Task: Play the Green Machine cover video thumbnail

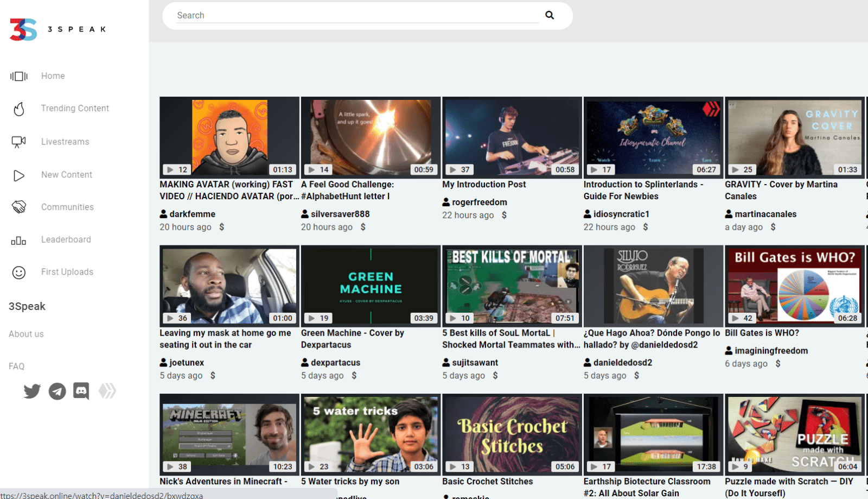Action: click(x=371, y=286)
